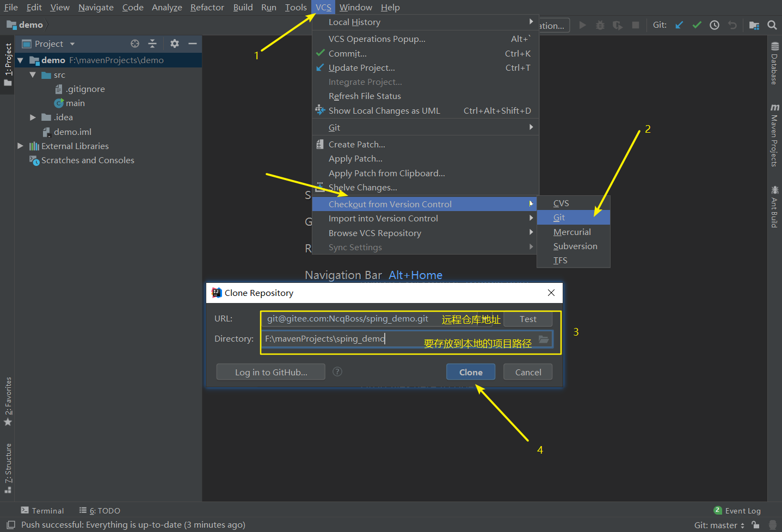This screenshot has width=782, height=532.
Task: Toggle the 1: Project side tab
Action: point(8,64)
